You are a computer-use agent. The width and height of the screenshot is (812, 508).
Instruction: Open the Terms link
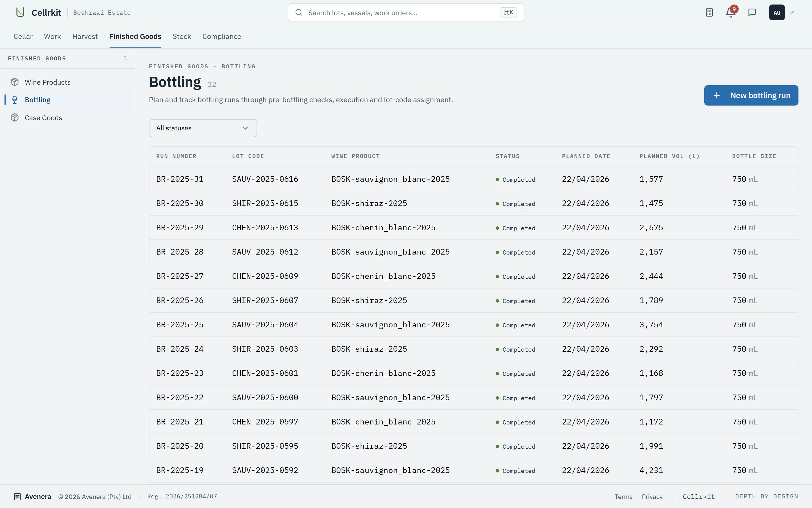coord(623,497)
